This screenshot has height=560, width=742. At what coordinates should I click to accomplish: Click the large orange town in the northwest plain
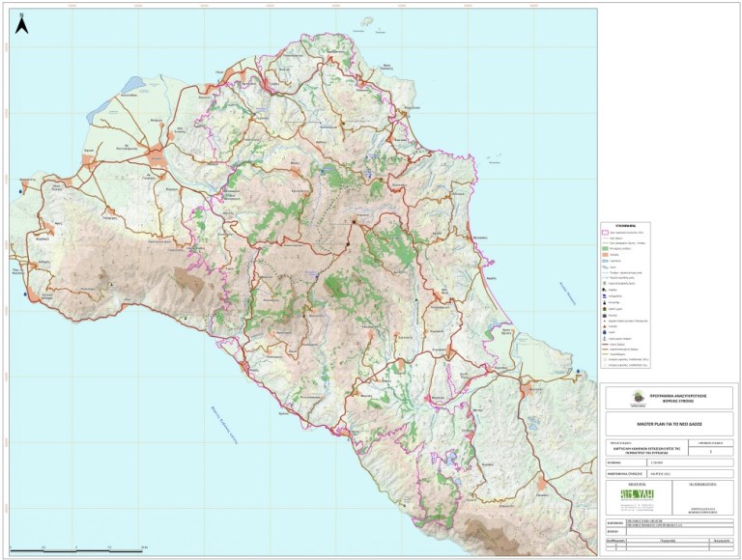coord(155,154)
